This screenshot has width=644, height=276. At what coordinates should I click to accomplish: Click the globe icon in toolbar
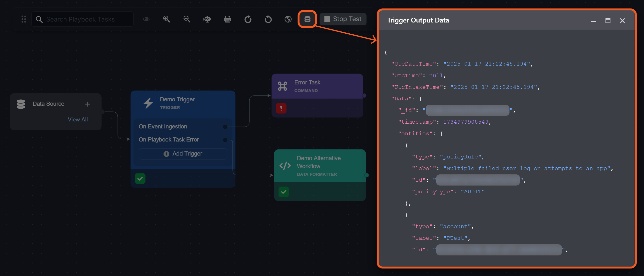tap(288, 19)
